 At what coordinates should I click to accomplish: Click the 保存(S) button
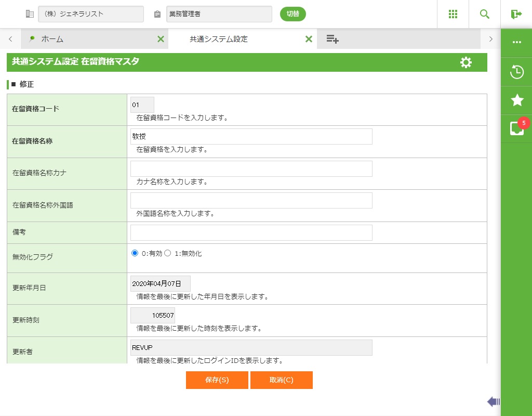217,380
